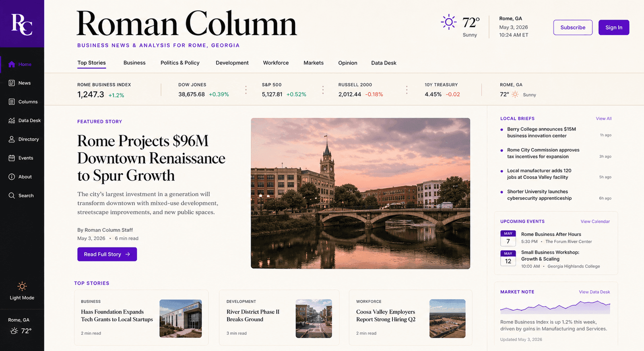The width and height of the screenshot is (644, 351).
Task: Toggle Light Mode sun icon in sidebar
Action: 22,286
